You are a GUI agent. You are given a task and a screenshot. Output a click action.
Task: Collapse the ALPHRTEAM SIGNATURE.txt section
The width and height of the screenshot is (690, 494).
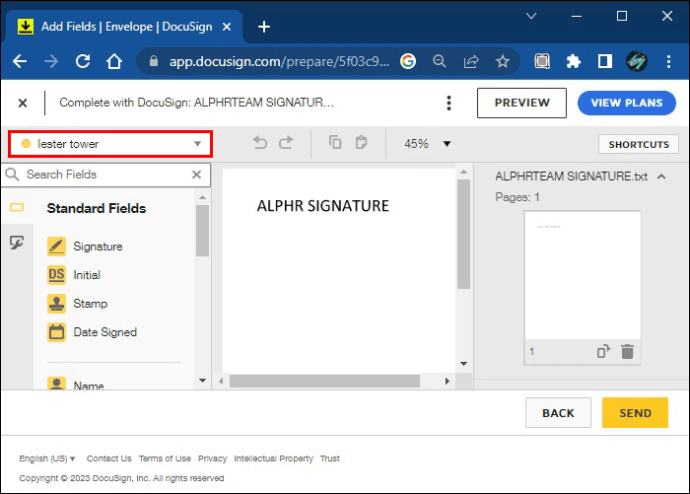coord(661,177)
